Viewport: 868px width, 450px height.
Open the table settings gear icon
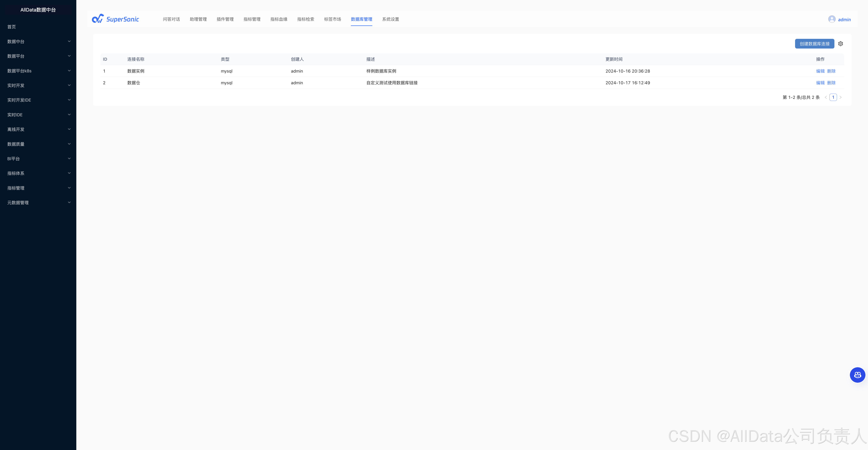click(x=840, y=44)
